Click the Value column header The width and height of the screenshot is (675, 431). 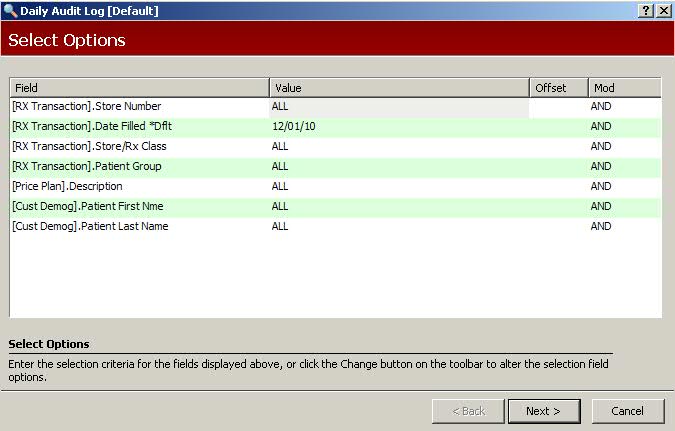[x=399, y=88]
